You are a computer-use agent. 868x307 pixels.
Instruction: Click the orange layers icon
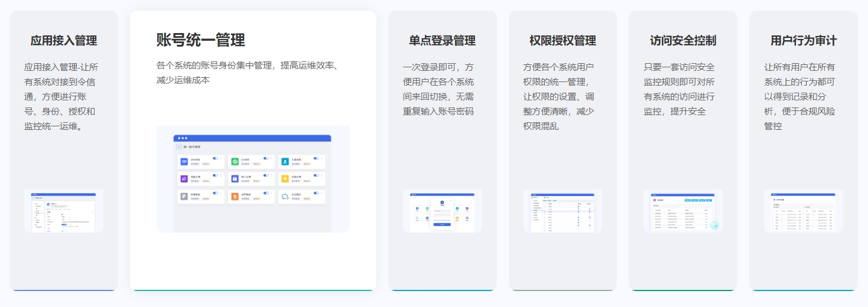coord(235,197)
